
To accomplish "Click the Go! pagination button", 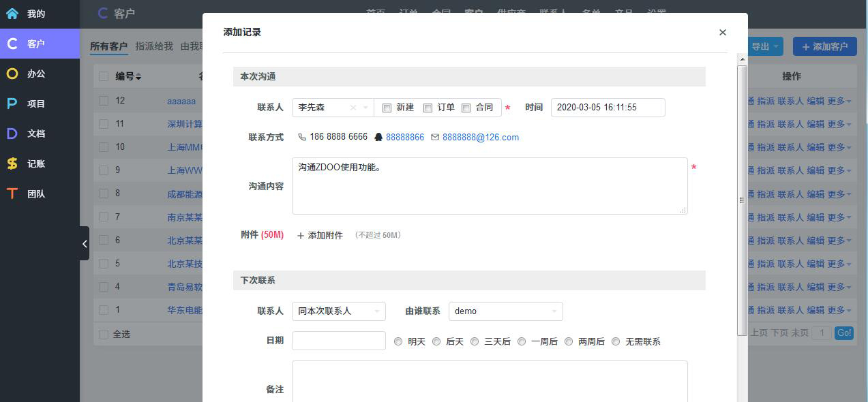I will coord(844,333).
